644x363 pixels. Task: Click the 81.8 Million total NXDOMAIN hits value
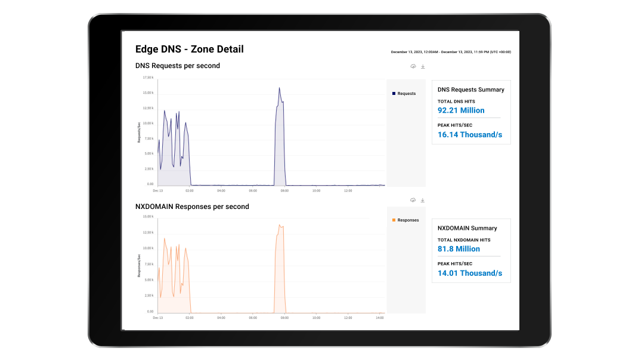tap(459, 249)
